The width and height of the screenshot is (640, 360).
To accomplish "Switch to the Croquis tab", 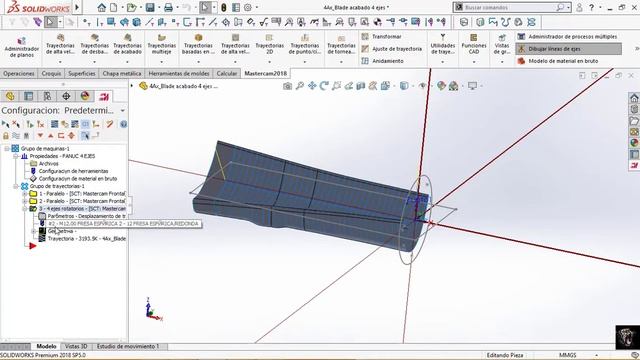I will (x=51, y=73).
